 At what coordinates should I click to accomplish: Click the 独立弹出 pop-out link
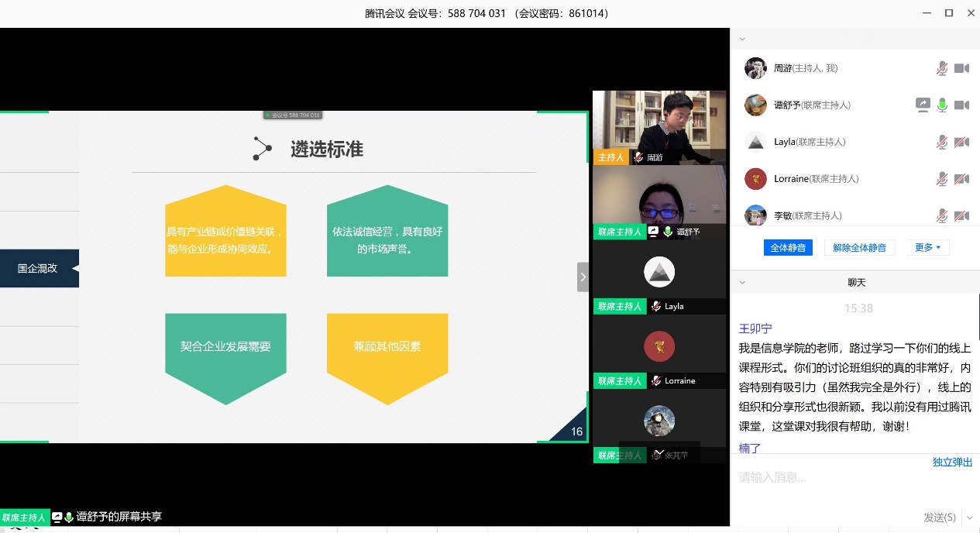pos(952,463)
